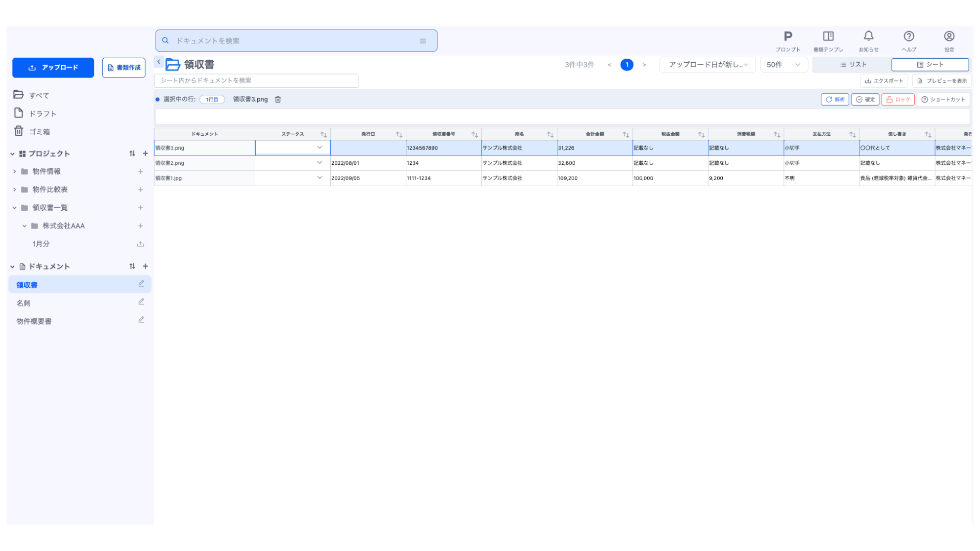Open the ドラフト section in sidebar

tap(42, 114)
